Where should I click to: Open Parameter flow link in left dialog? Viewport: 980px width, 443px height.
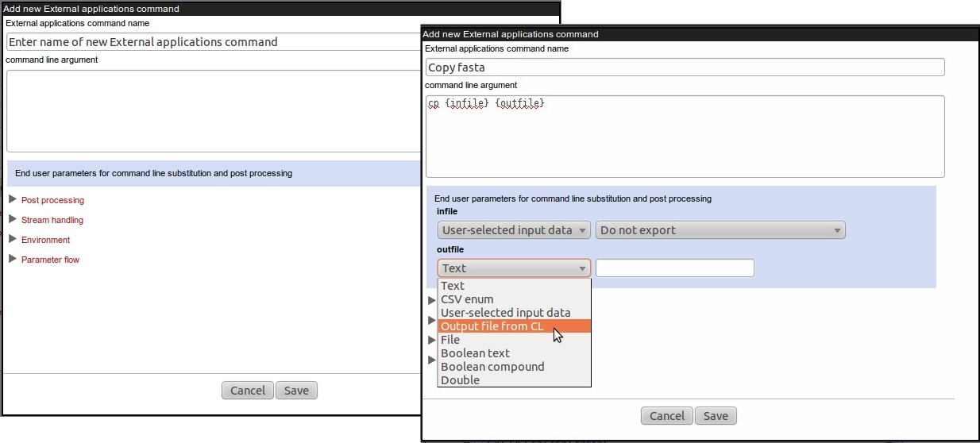click(50, 260)
